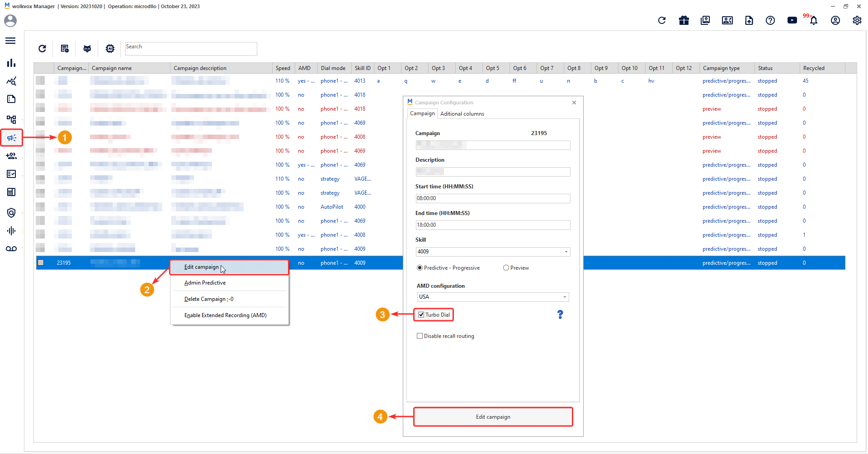
Task: Open the gift box icon
Action: pos(684,20)
